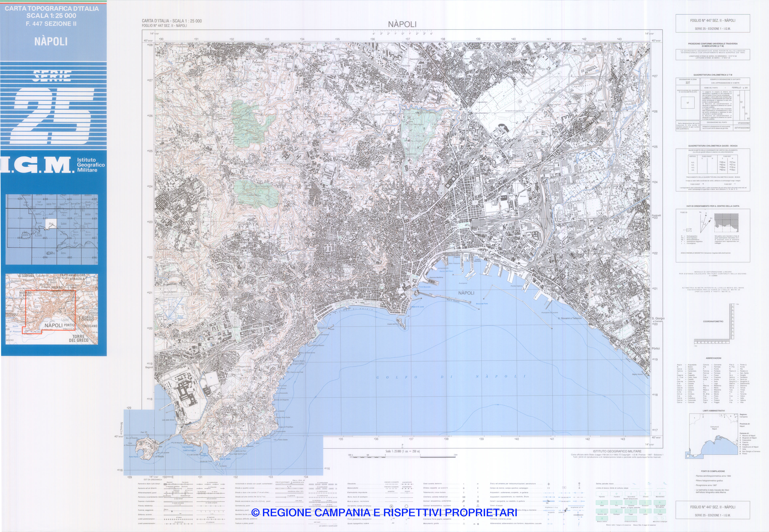Click the 'LIMITI AMMINISTRATIVI' heading
Viewport: 769px width, 532px height.
pyautogui.click(x=714, y=411)
